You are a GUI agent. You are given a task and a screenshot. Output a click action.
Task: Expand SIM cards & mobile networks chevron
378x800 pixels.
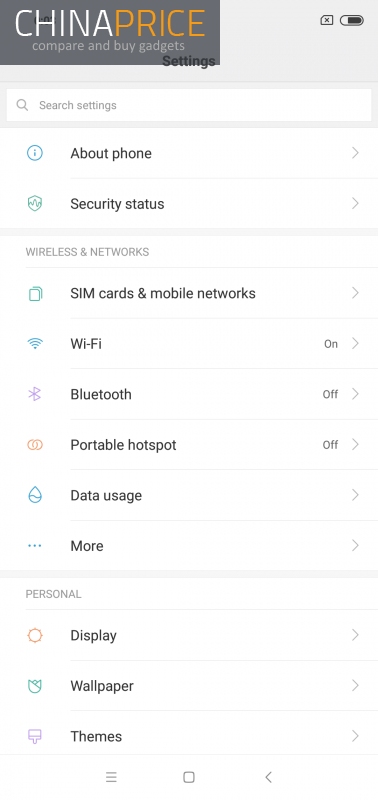pos(356,293)
